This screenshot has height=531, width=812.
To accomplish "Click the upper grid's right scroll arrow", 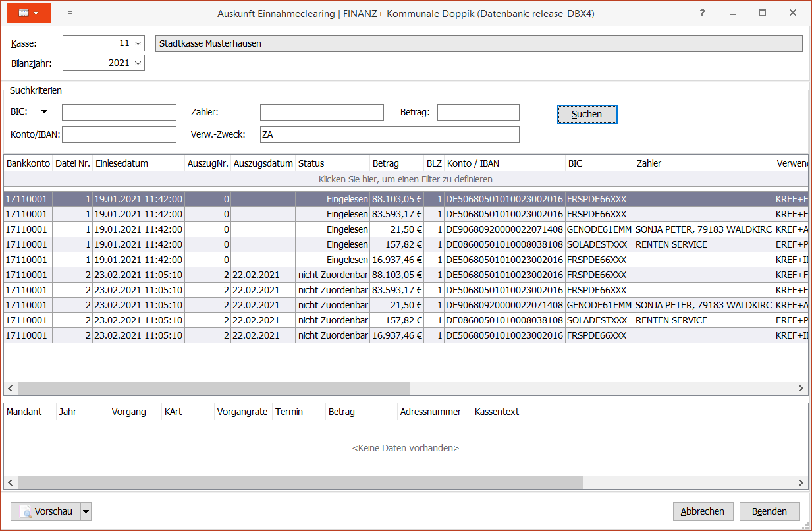I will click(801, 389).
